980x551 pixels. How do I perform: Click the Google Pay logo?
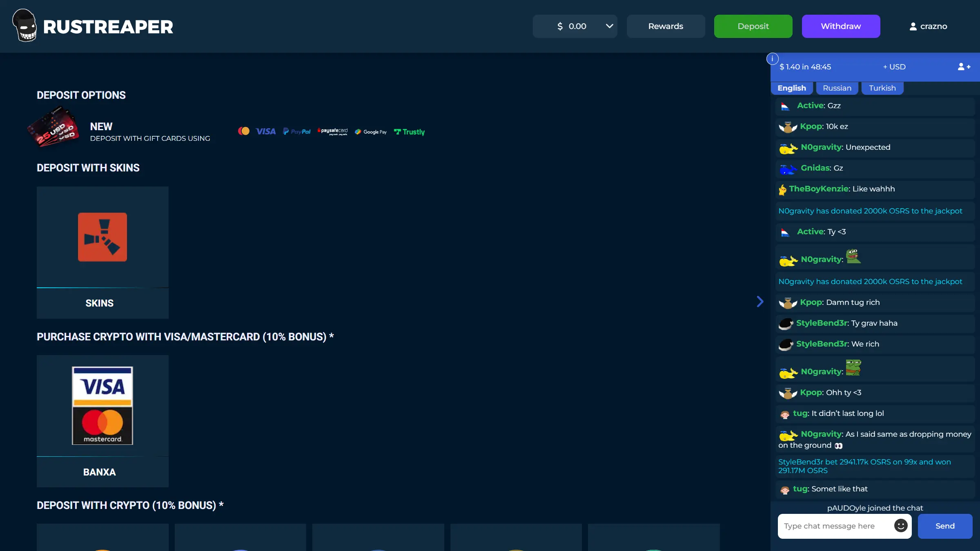pos(370,132)
